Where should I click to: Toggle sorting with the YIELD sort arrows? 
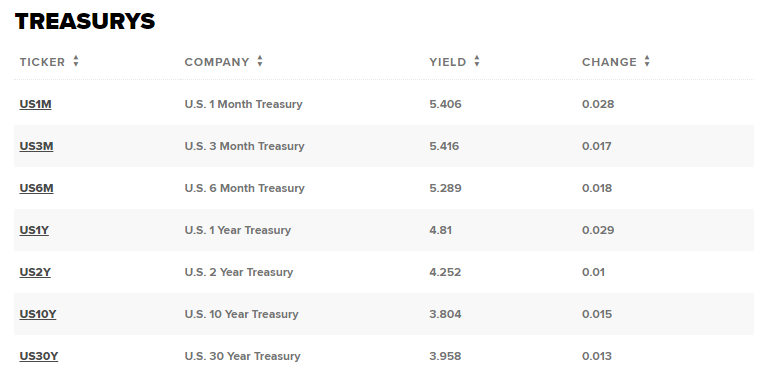(x=477, y=61)
